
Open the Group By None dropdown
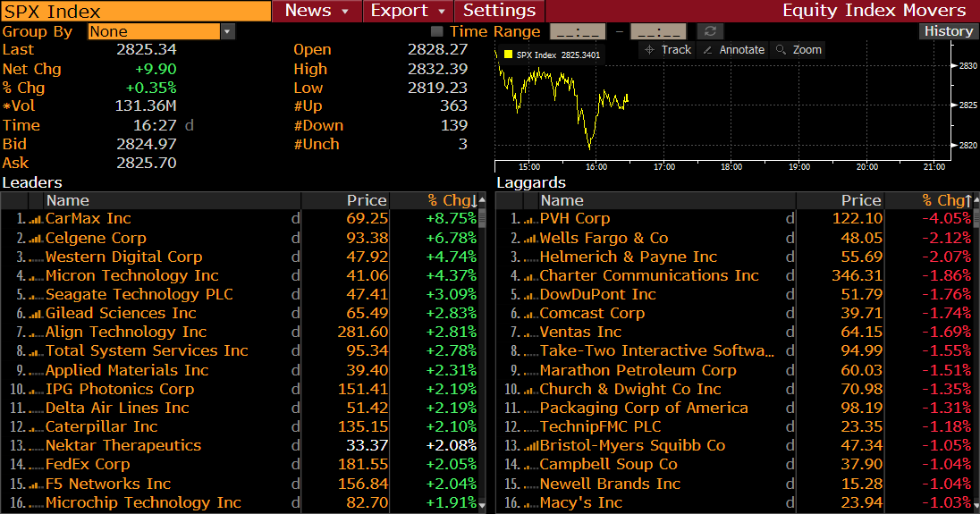pyautogui.click(x=161, y=31)
